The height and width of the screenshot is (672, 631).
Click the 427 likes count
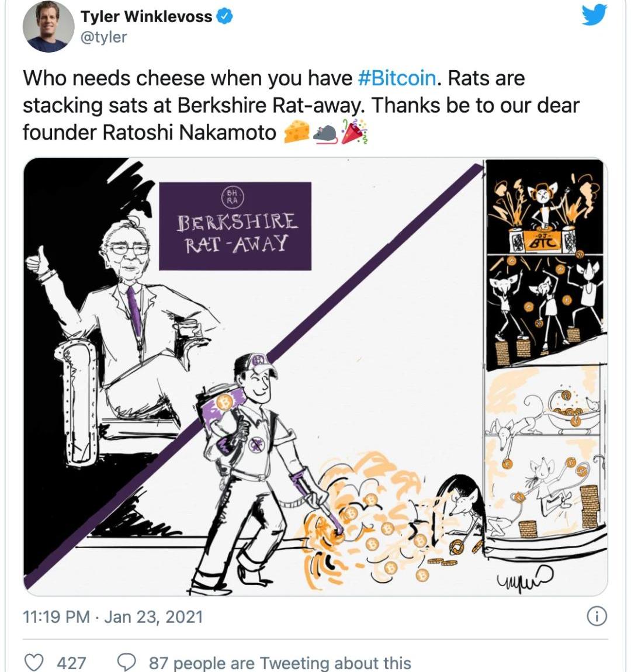[71, 663]
